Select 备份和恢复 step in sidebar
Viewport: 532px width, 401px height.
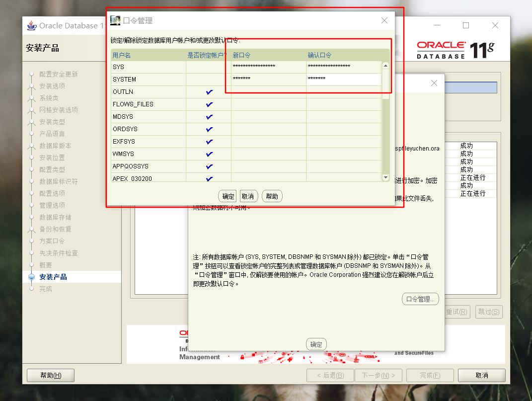(x=55, y=229)
